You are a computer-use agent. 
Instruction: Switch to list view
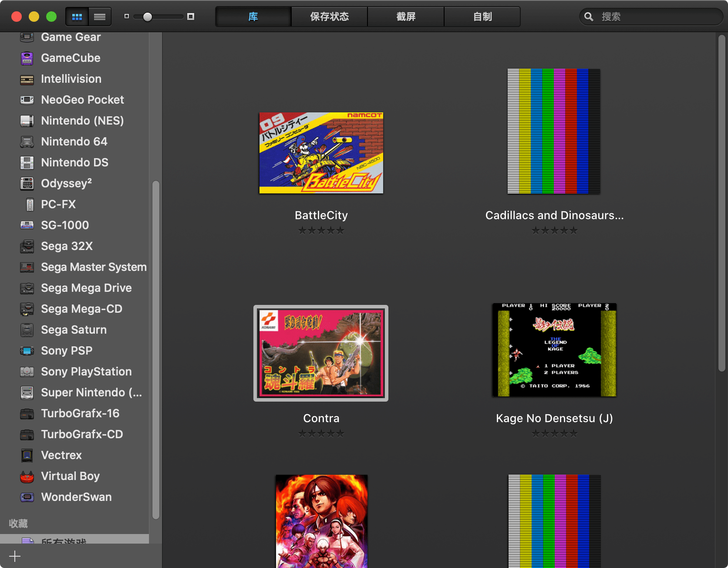[x=100, y=17]
